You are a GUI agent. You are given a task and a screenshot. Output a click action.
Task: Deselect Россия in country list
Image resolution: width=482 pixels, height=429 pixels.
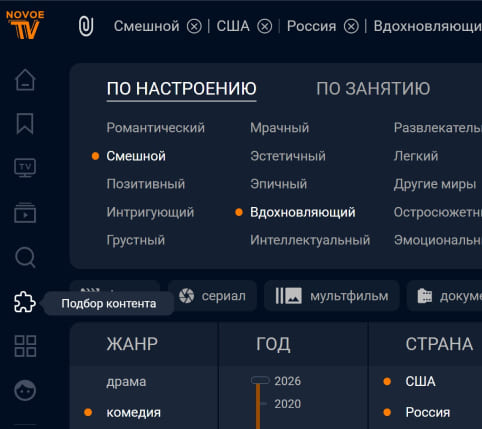point(428,413)
